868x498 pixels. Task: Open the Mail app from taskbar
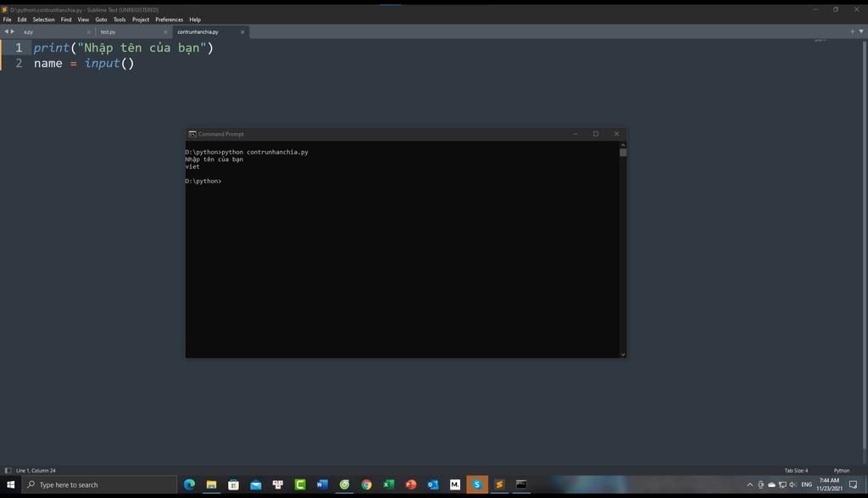click(256, 484)
